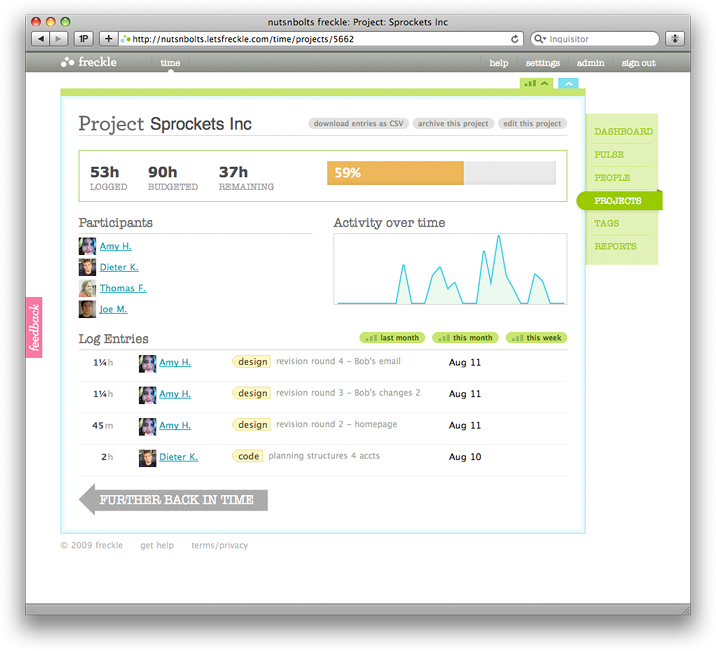Click 'planning structures 4 accts' text
The image size is (716, 651).
click(324, 456)
